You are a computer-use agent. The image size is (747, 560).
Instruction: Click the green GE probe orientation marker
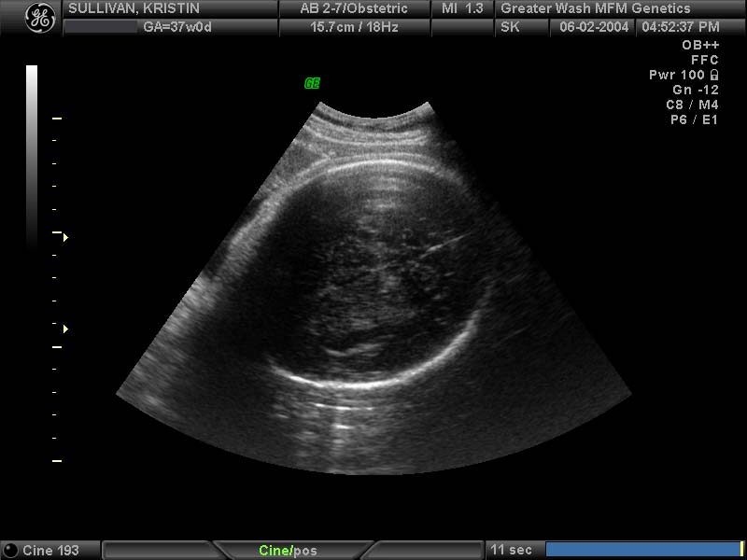coord(312,83)
